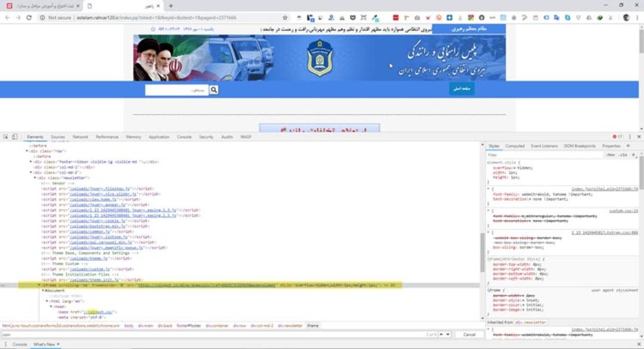Click the red error count badge

pos(617,137)
